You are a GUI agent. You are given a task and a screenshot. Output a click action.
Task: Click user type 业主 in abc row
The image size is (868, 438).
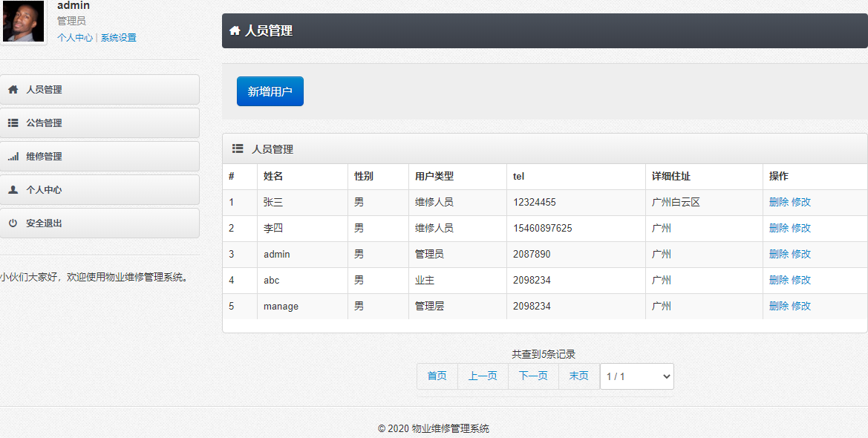tap(425, 280)
